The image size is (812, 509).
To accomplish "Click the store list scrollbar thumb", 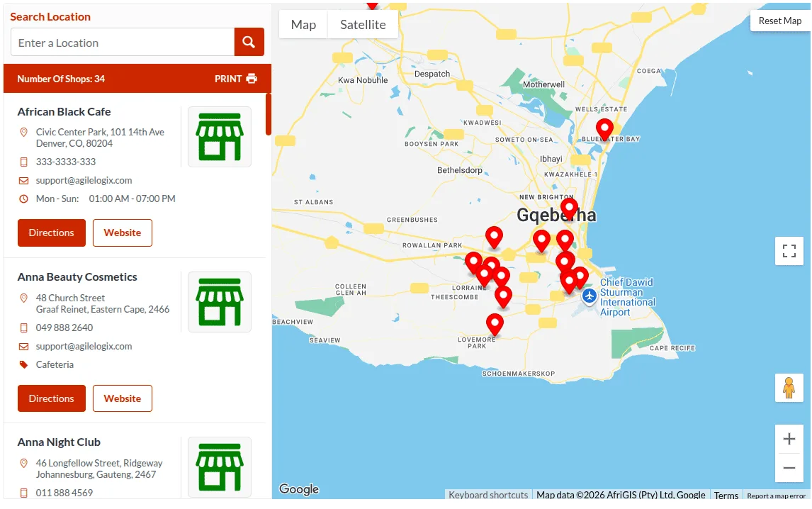I will tap(269, 114).
